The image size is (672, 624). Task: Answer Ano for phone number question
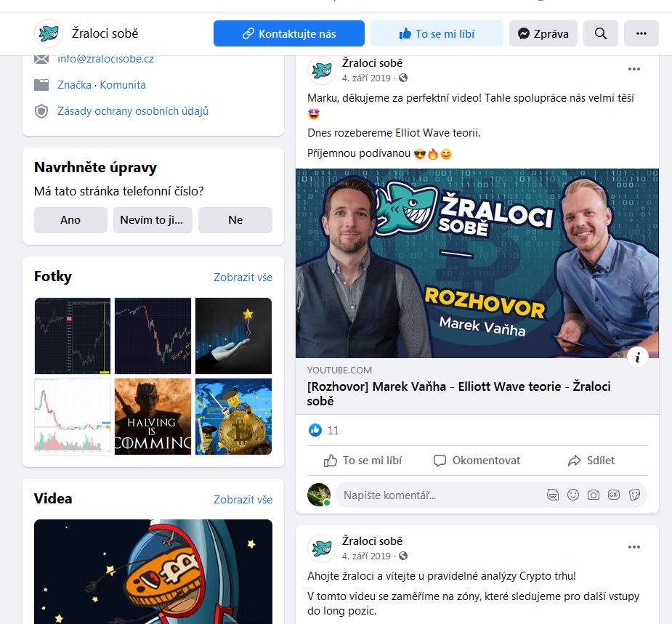(x=70, y=220)
